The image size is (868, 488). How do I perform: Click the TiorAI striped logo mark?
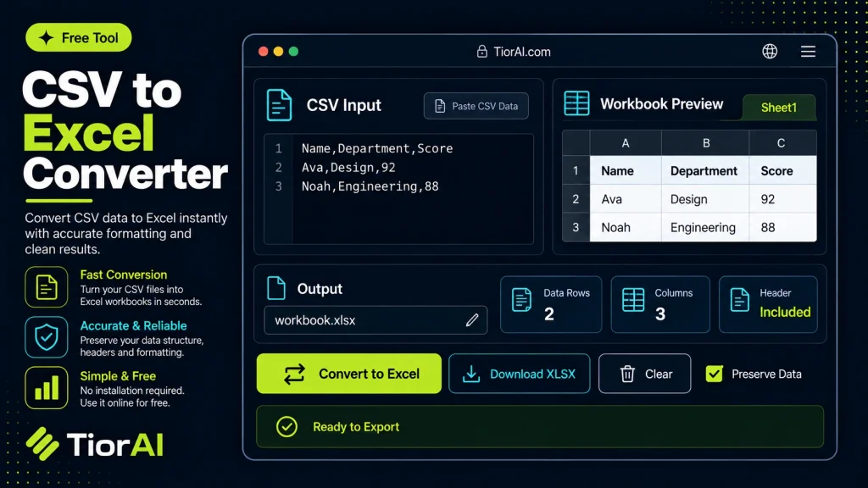[42, 443]
